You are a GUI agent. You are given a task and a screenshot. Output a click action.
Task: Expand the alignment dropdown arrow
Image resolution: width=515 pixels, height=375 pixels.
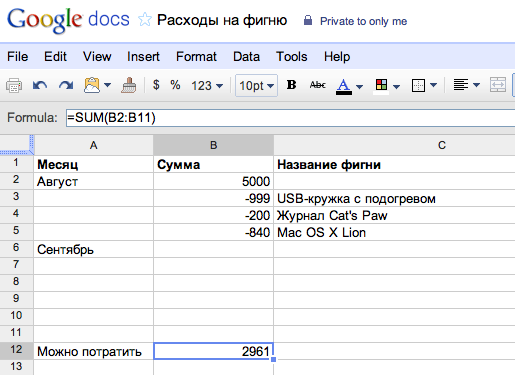pyautogui.click(x=476, y=85)
